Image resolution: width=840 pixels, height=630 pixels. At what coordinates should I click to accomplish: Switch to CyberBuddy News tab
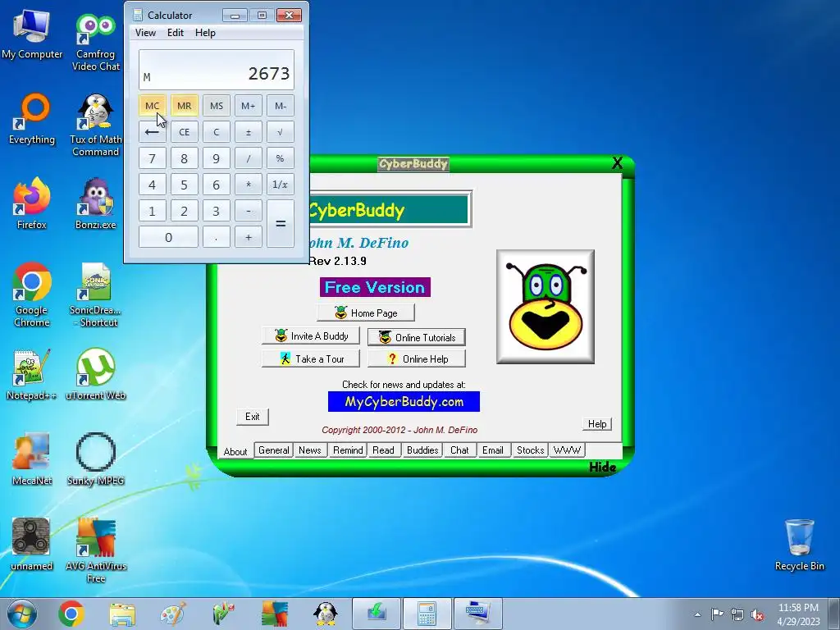[x=309, y=450]
